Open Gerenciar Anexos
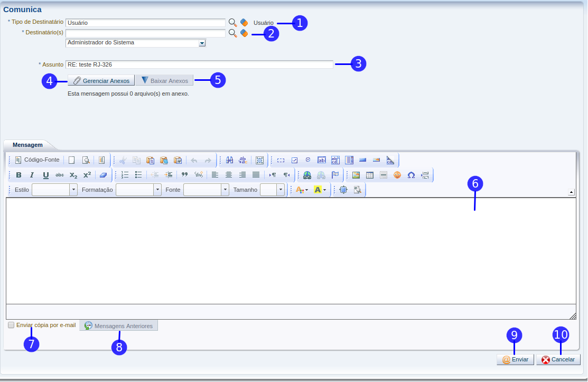 [x=101, y=81]
